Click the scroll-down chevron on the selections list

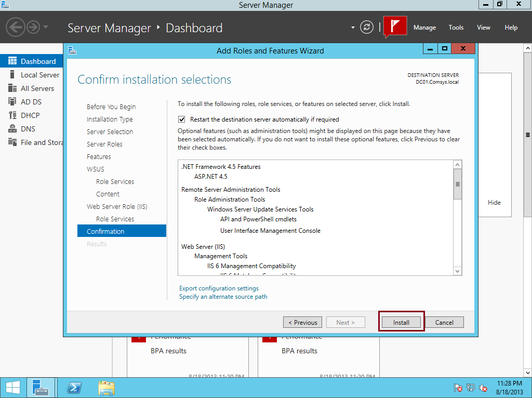[457, 271]
